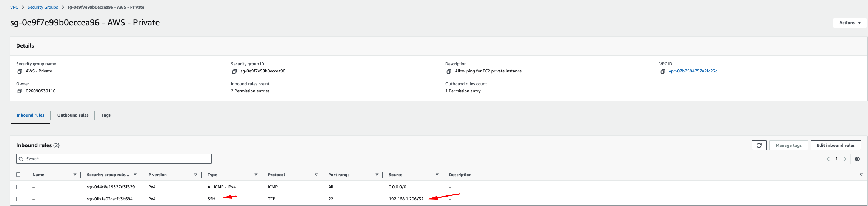Click Manage tags button

click(788, 145)
